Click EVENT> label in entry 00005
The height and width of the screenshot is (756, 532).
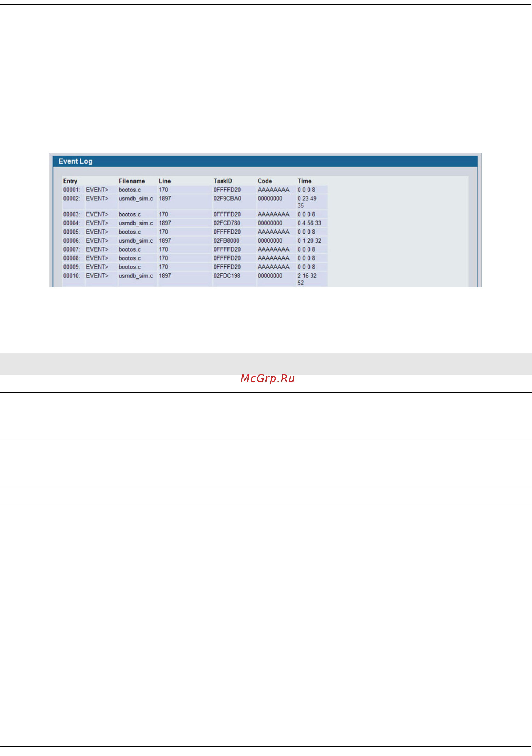pos(97,232)
